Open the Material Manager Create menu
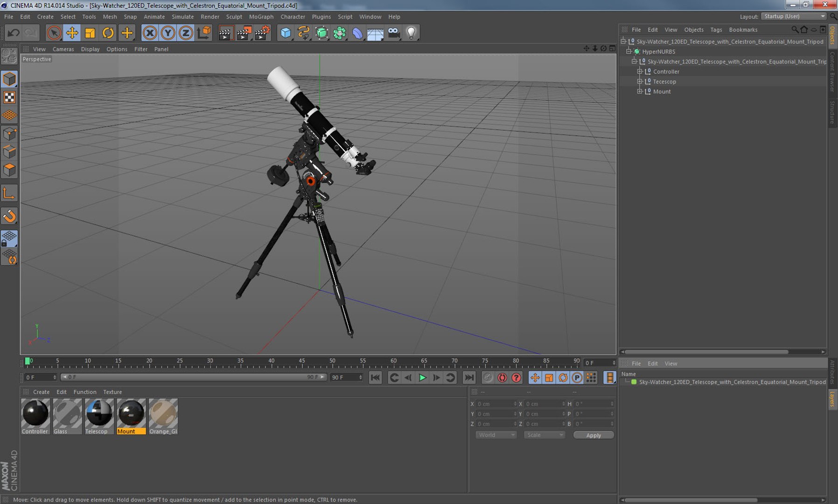The width and height of the screenshot is (838, 504). (41, 392)
